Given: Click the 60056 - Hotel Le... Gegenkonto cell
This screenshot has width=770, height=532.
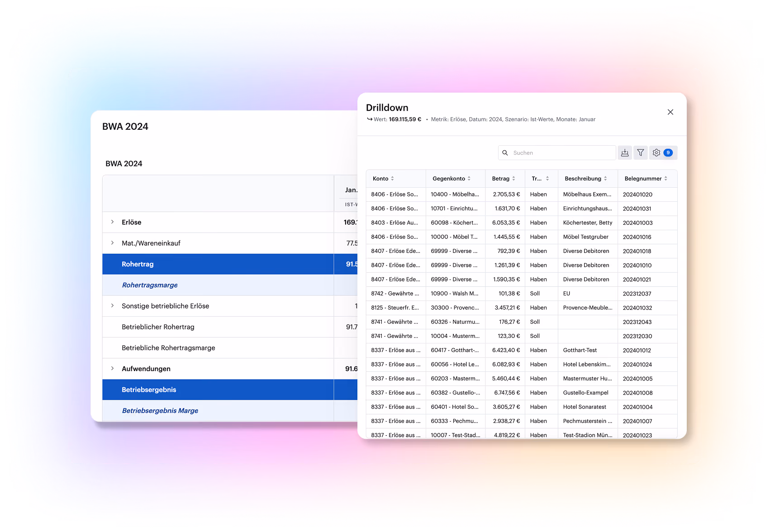Looking at the screenshot, I should click(455, 364).
